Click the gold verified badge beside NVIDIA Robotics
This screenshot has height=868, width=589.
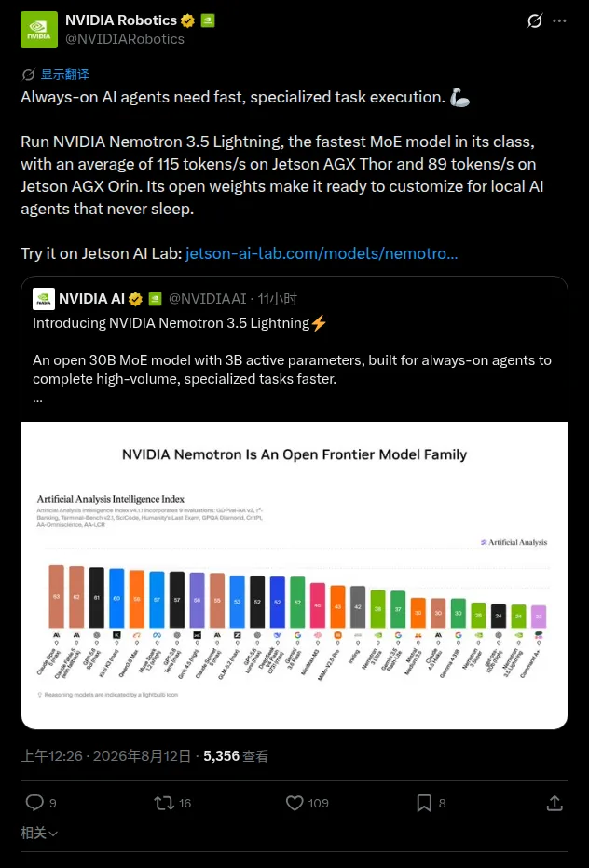pos(188,21)
